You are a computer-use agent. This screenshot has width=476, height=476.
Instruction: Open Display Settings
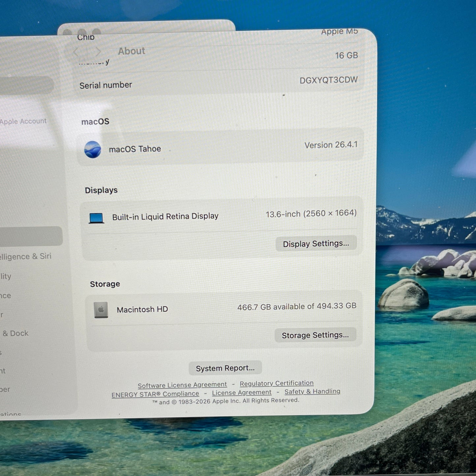[x=316, y=244]
